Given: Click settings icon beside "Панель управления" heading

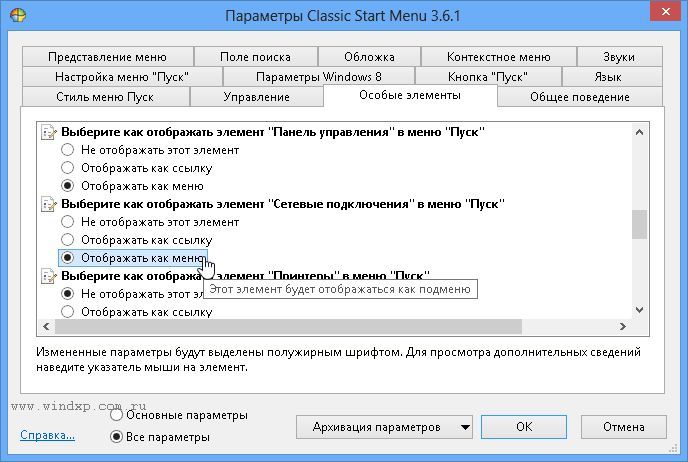Looking at the screenshot, I should [x=48, y=132].
